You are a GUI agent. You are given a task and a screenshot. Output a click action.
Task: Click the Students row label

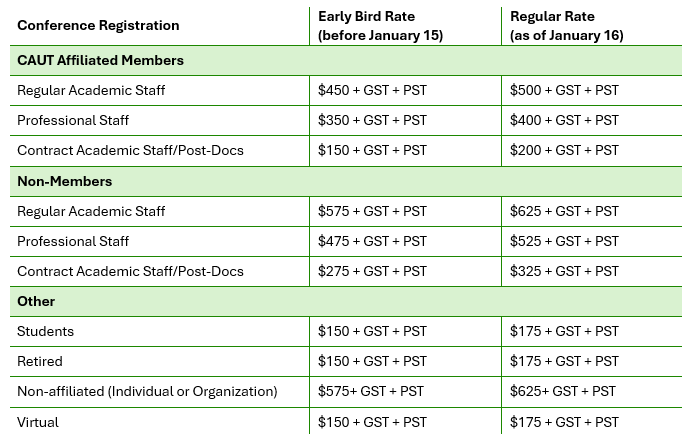46,331
